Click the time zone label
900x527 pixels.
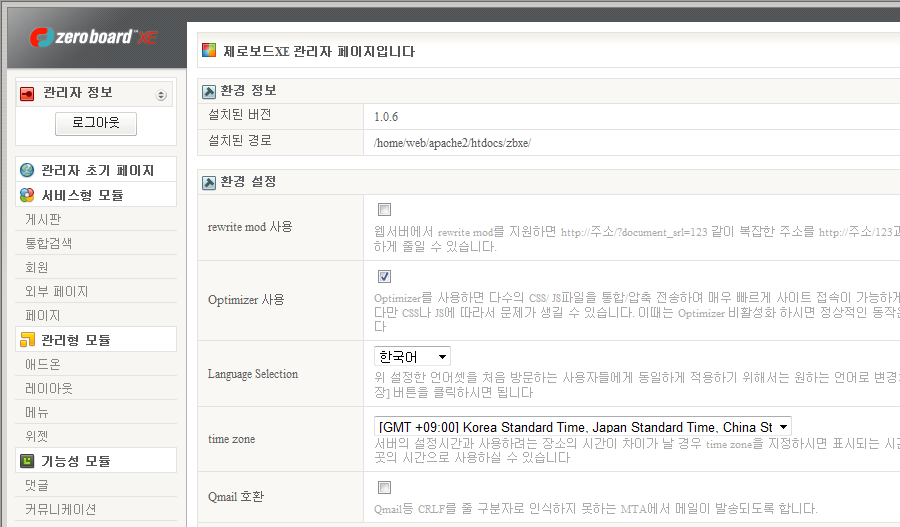point(231,439)
